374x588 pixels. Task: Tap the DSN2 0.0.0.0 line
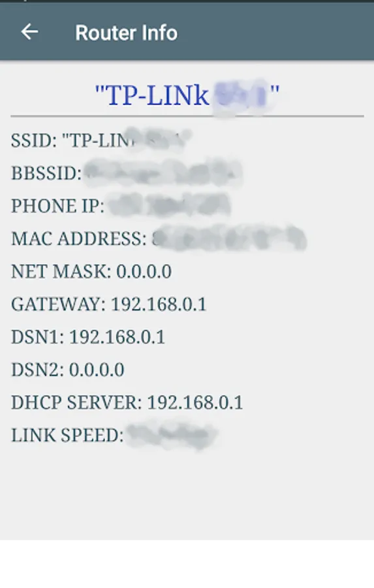(x=68, y=370)
